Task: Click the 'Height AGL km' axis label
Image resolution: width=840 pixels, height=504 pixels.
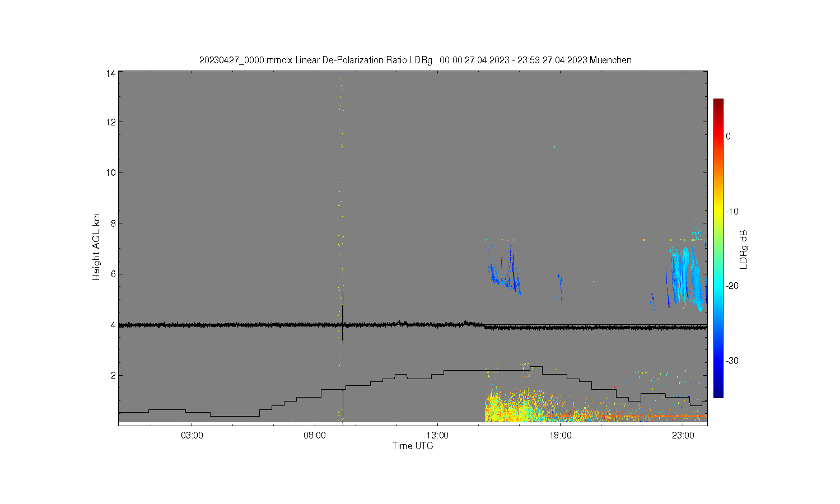Action: coord(96,247)
